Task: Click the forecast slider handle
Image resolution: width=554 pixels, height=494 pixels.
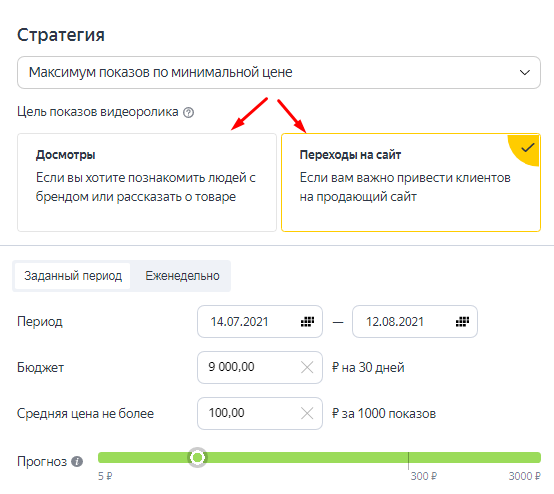Action: pyautogui.click(x=197, y=458)
